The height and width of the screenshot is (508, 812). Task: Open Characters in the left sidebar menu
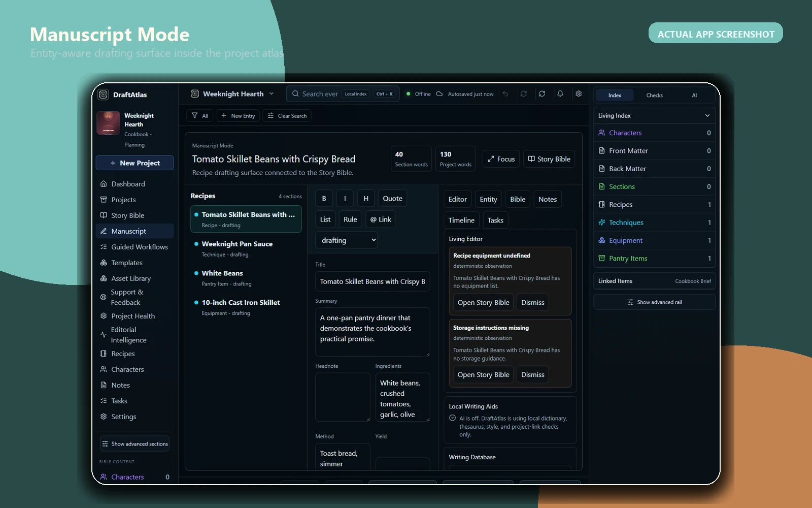coord(135,369)
